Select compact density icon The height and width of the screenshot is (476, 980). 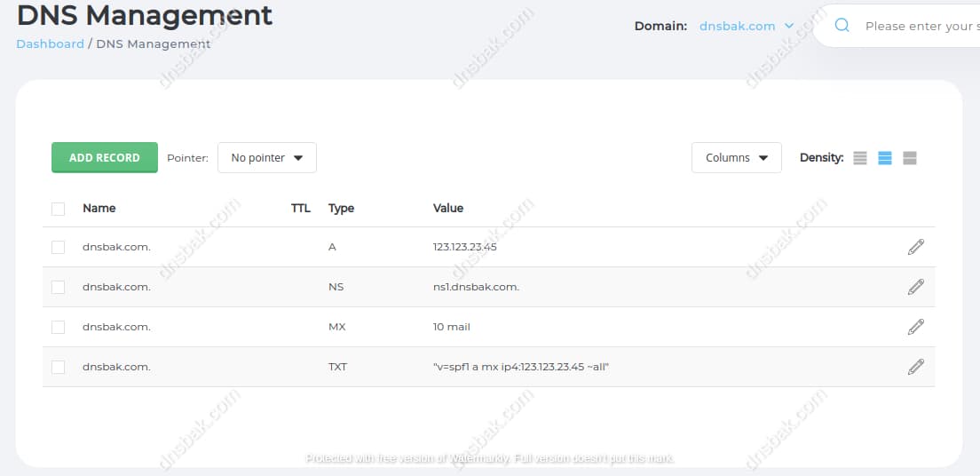859,158
